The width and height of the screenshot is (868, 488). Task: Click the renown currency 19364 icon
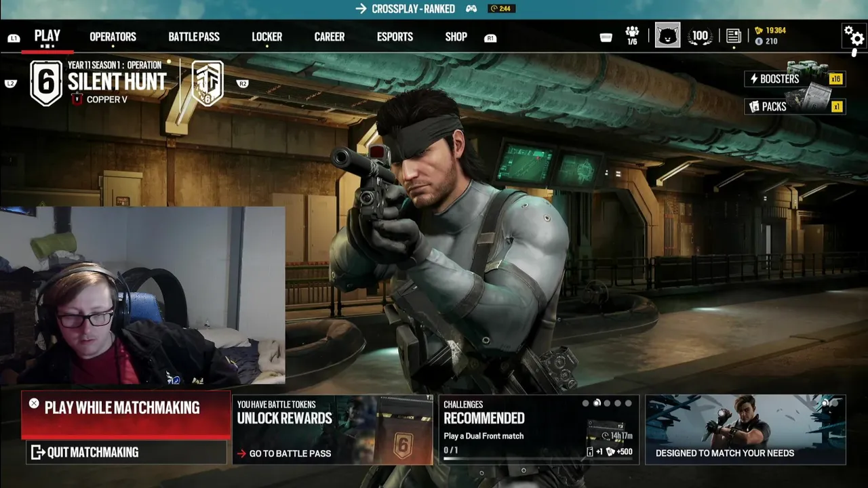[x=759, y=30]
